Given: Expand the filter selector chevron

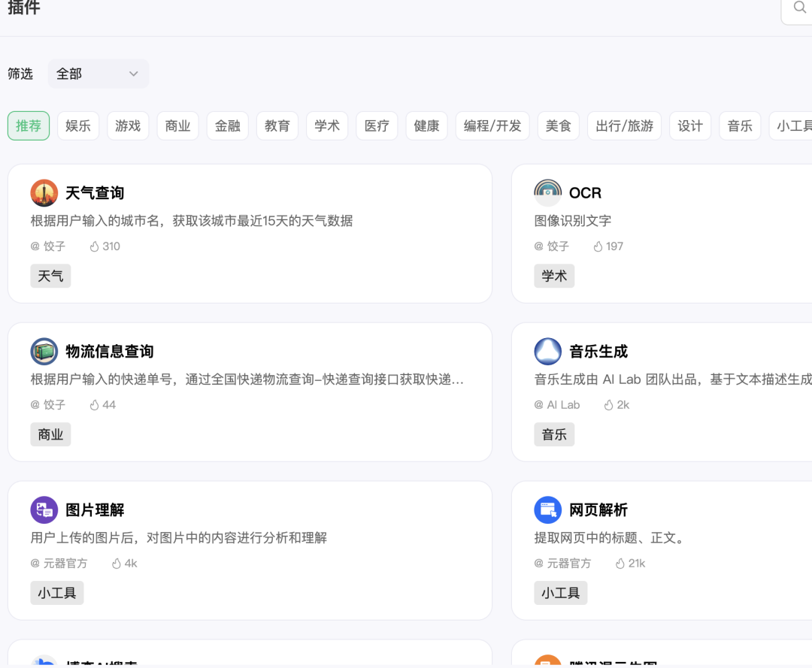Looking at the screenshot, I should pyautogui.click(x=133, y=74).
